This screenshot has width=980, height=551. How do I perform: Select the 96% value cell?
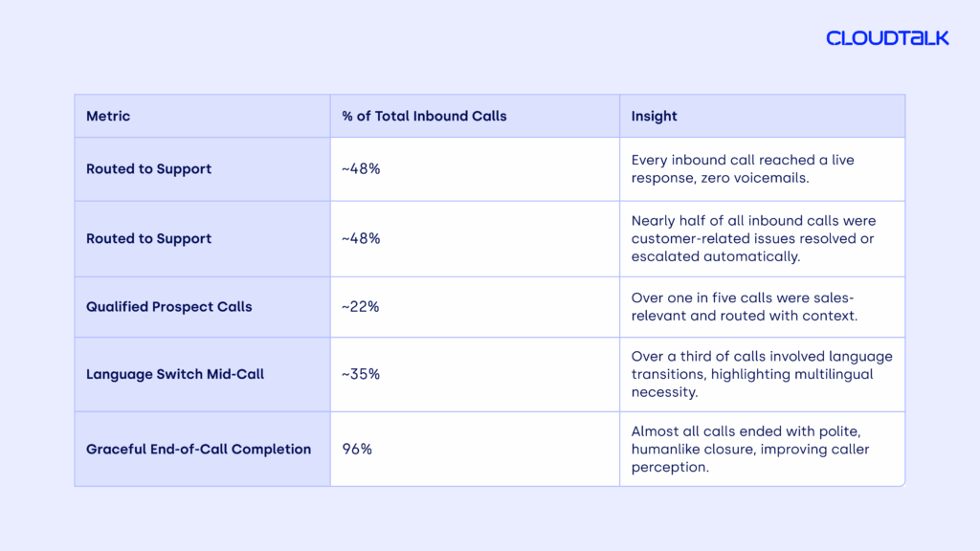point(357,449)
